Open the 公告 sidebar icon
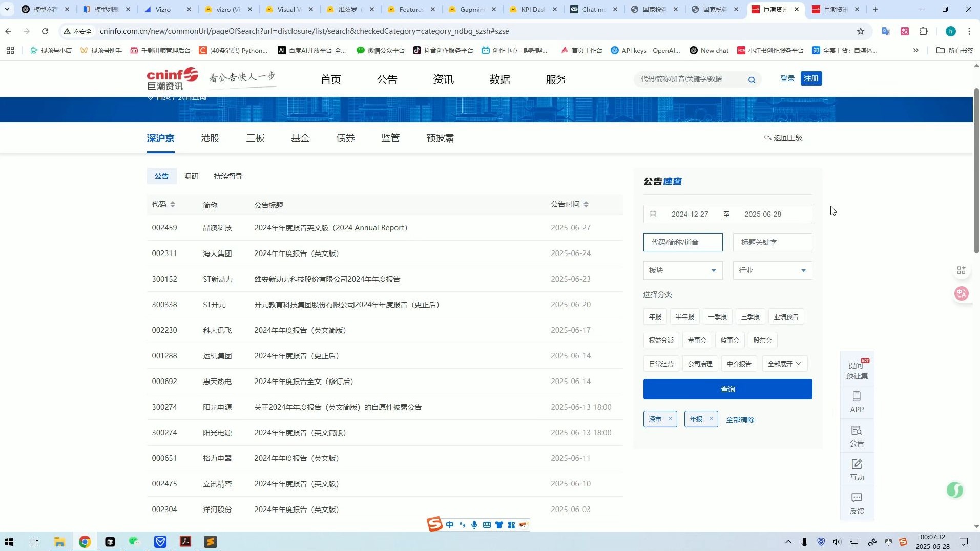The height and width of the screenshot is (551, 980). (857, 436)
